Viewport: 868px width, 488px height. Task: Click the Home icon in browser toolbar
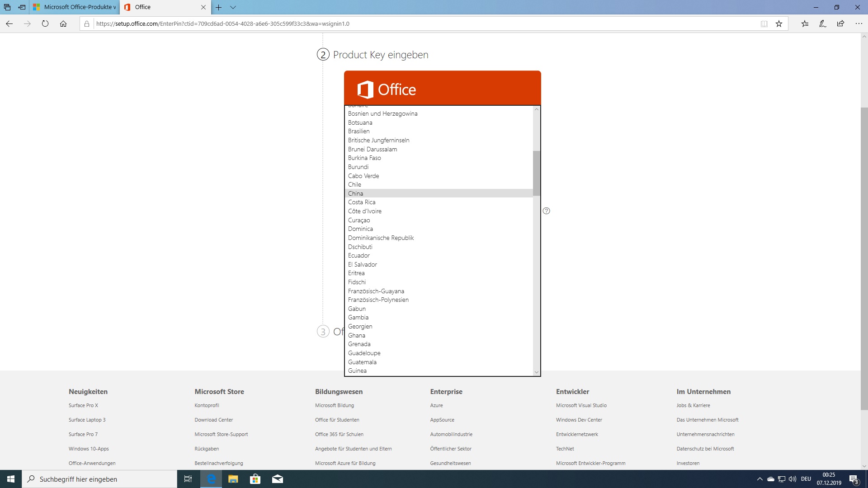coord(63,24)
